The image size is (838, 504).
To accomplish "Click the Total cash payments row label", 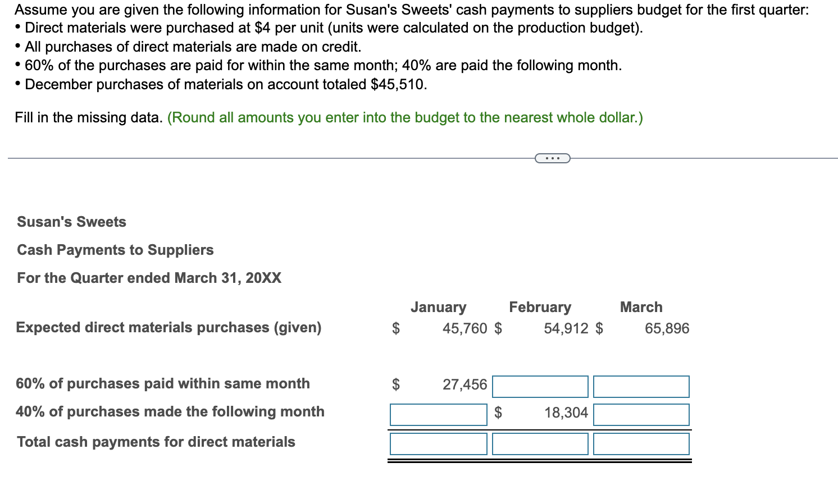I will pos(156,442).
